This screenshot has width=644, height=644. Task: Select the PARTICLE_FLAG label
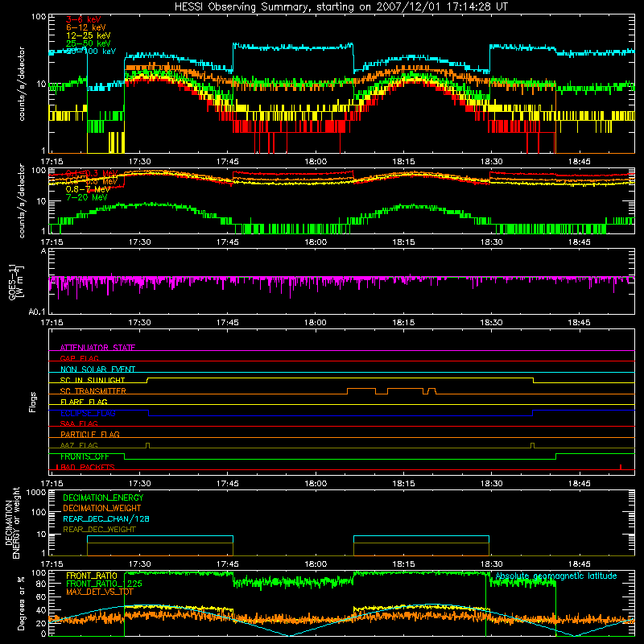[90, 434]
